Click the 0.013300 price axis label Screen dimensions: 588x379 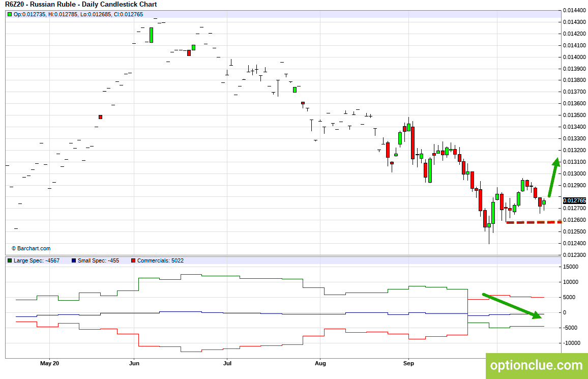574,139
